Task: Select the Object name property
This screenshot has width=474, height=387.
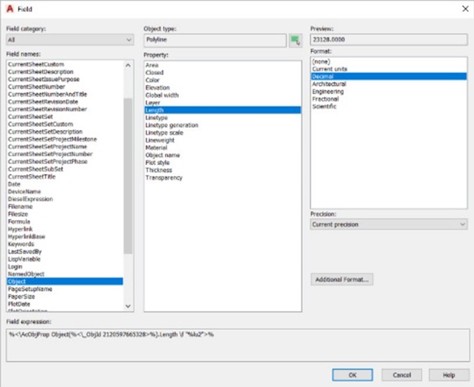Action: [x=223, y=155]
